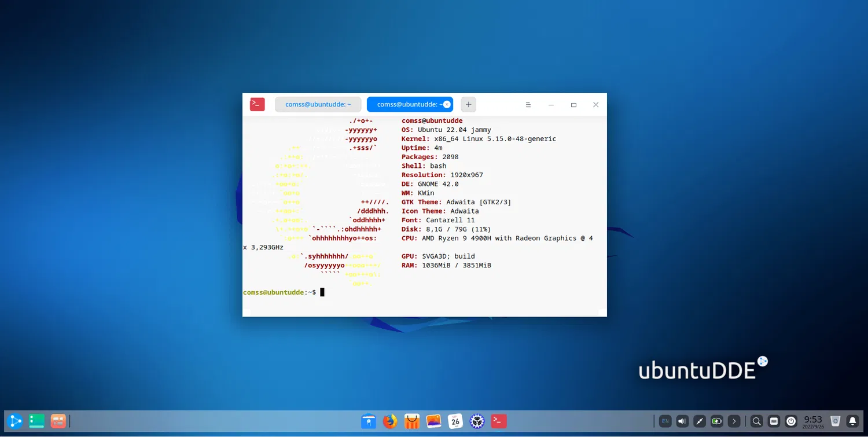Screen dimensions: 868x437
Task: Open the launcher from the dock
Action: (x=15, y=421)
